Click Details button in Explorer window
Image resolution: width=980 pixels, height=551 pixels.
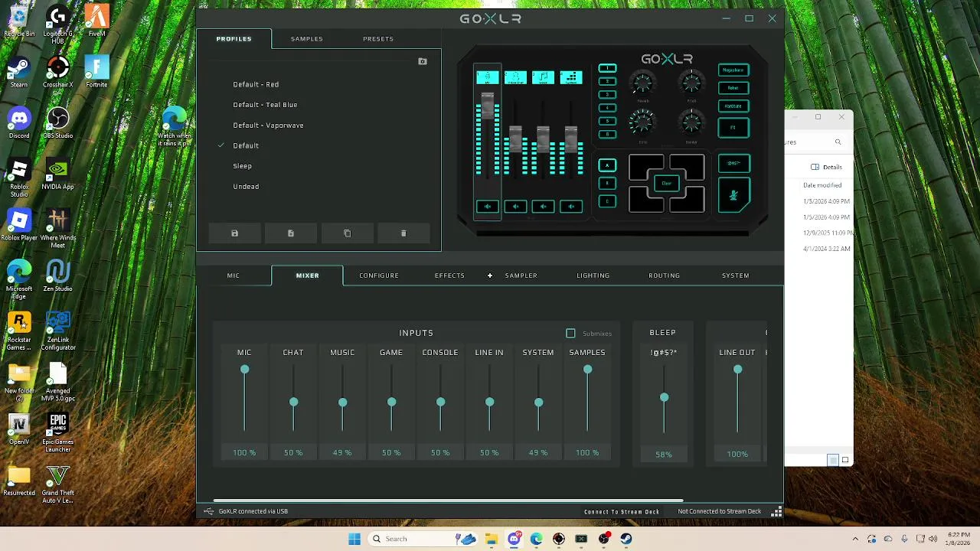click(827, 167)
